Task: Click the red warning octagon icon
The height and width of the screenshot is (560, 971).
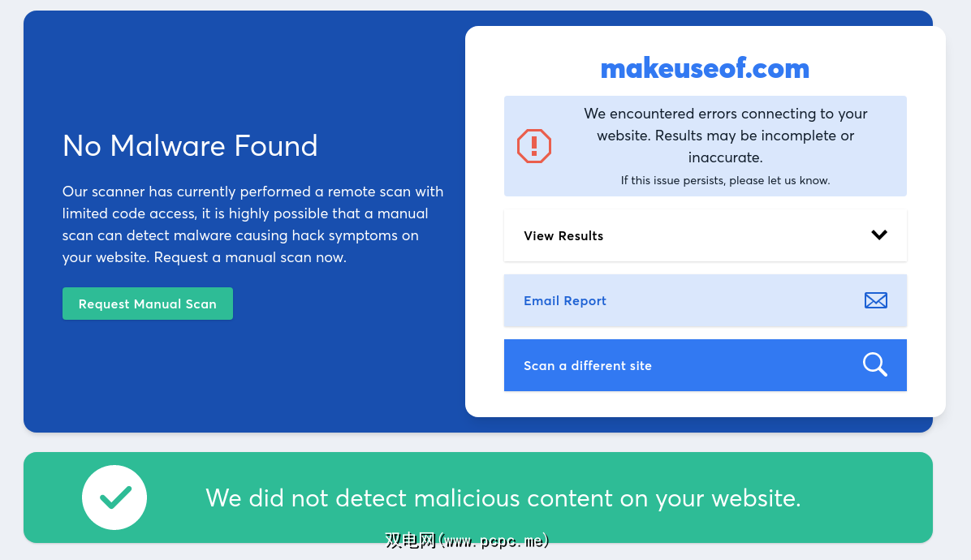Action: click(534, 146)
